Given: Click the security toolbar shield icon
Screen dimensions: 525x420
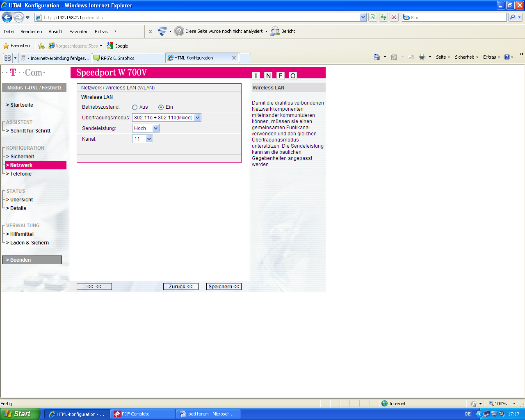Looking at the screenshot, I should pos(162,31).
